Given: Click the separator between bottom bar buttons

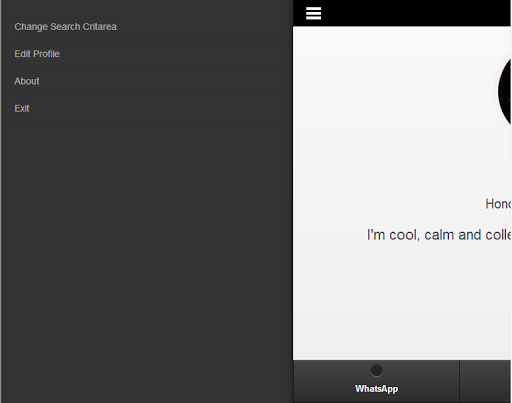Looking at the screenshot, I should pos(459,381).
